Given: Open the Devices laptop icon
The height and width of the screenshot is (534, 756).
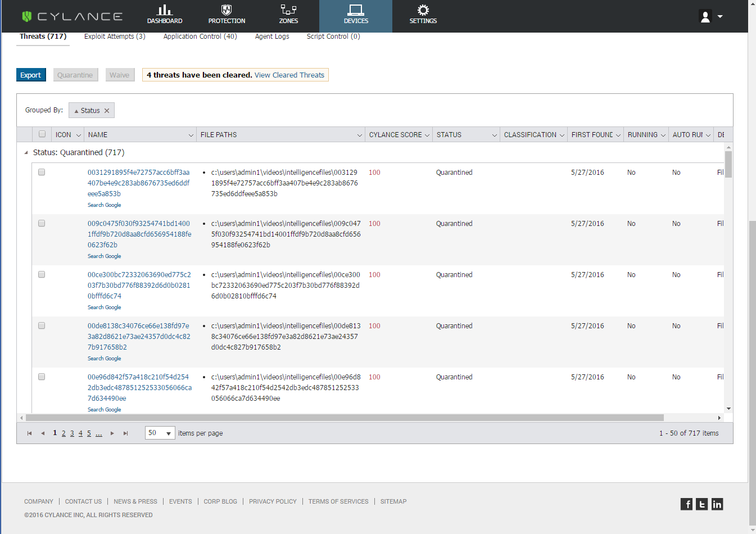Looking at the screenshot, I should point(356,10).
